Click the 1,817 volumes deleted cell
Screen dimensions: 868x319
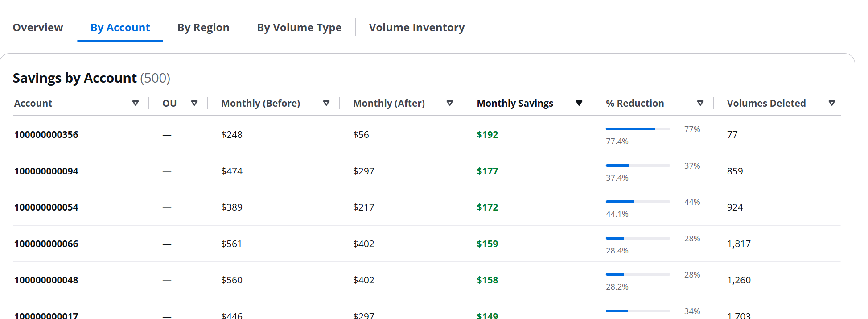point(739,244)
